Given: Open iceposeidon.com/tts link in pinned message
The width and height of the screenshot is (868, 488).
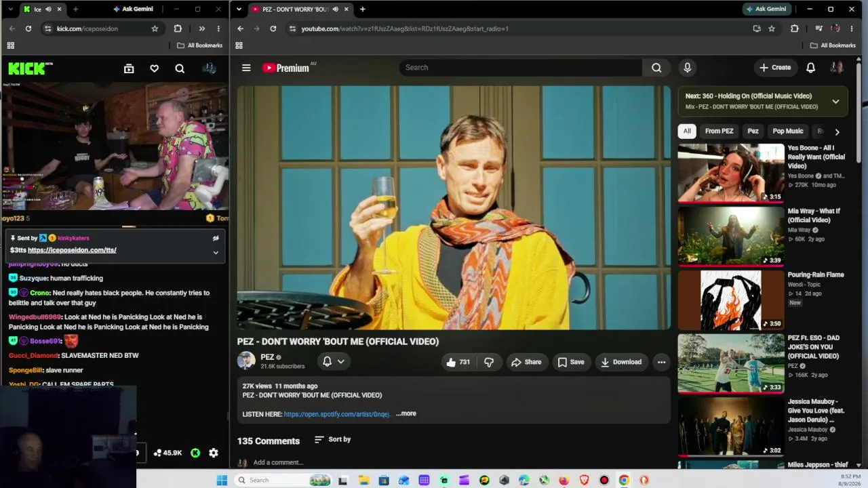Looking at the screenshot, I should [x=72, y=250].
